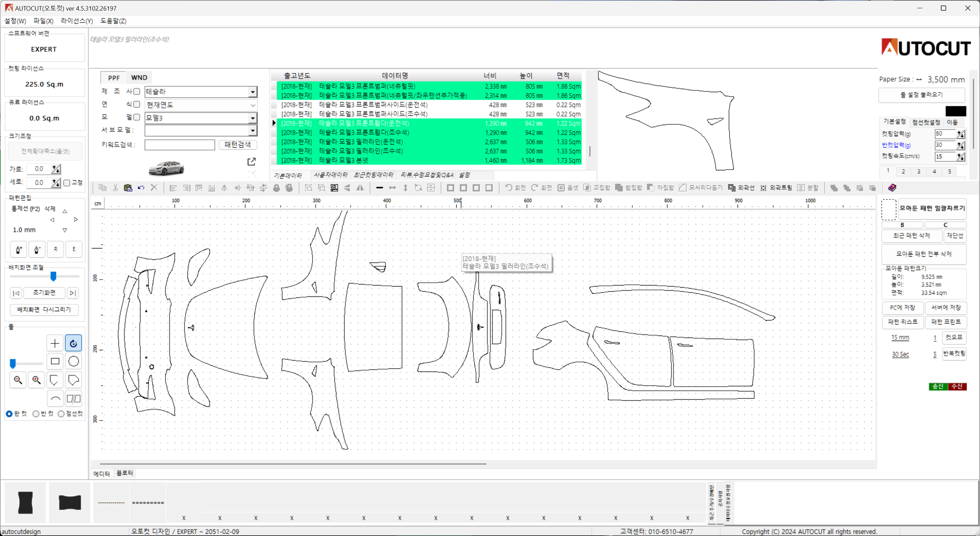Click the undo arrow icon
980x536 pixels.
(x=141, y=187)
